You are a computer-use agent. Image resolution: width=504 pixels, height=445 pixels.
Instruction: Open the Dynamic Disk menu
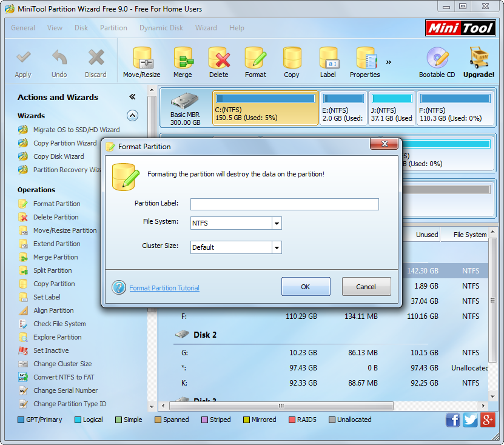[161, 28]
